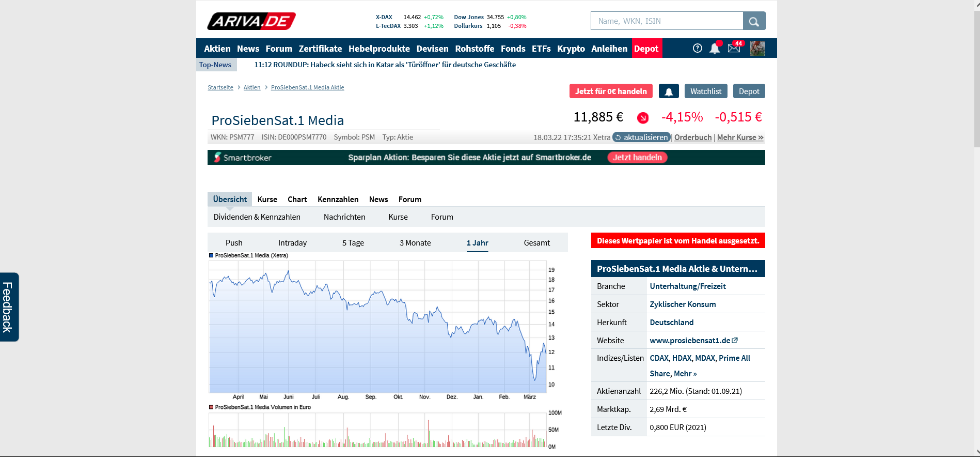Open ProSiebenSat.1 Media Aktie breadcrumb

(x=308, y=87)
